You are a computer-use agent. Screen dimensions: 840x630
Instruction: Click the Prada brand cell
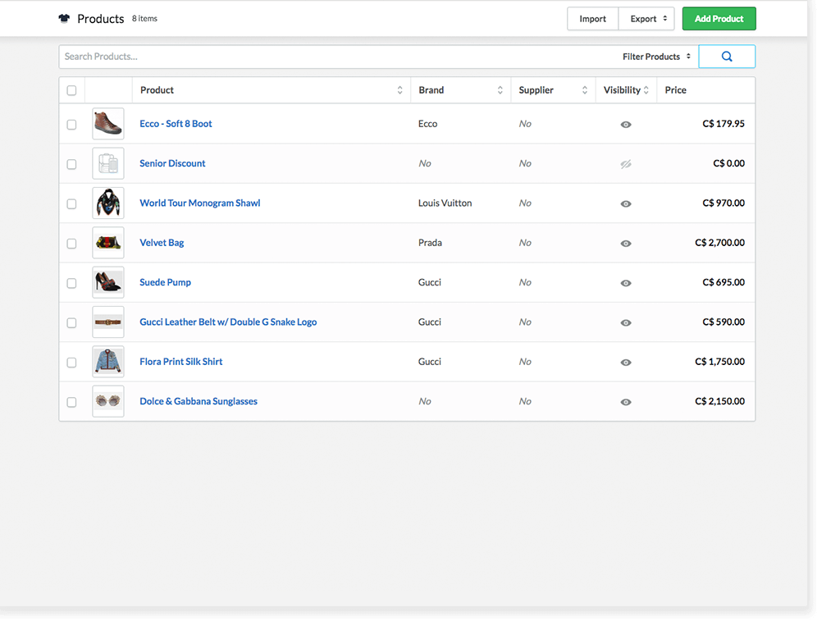430,243
